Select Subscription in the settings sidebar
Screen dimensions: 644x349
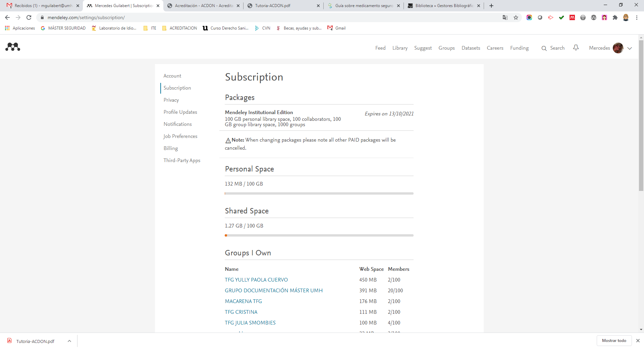[177, 88]
